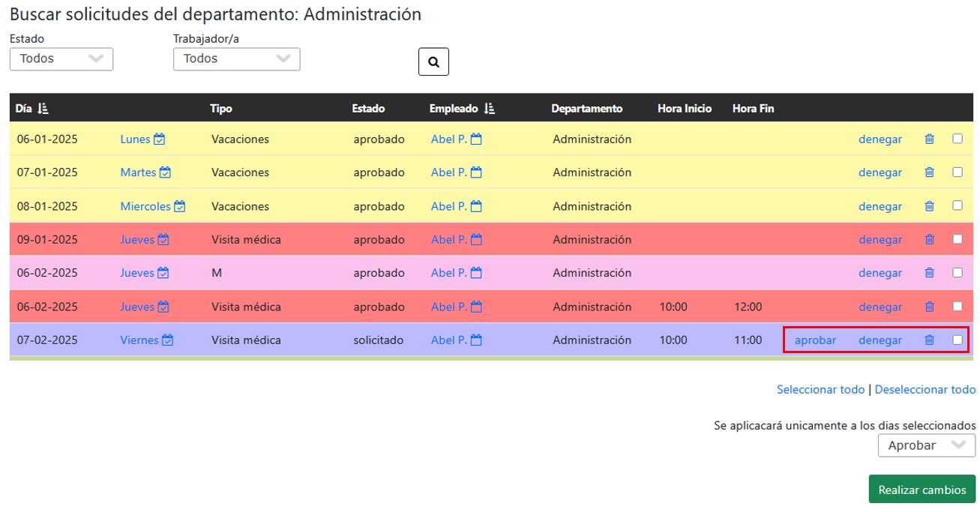Open calendar icon next to Martes
980x512 pixels.
pyautogui.click(x=165, y=172)
